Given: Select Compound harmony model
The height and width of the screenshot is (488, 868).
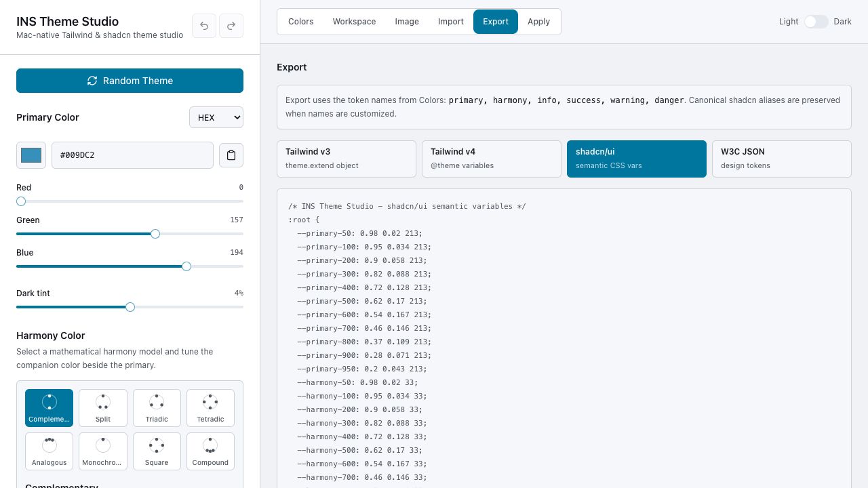Looking at the screenshot, I should 210,451.
